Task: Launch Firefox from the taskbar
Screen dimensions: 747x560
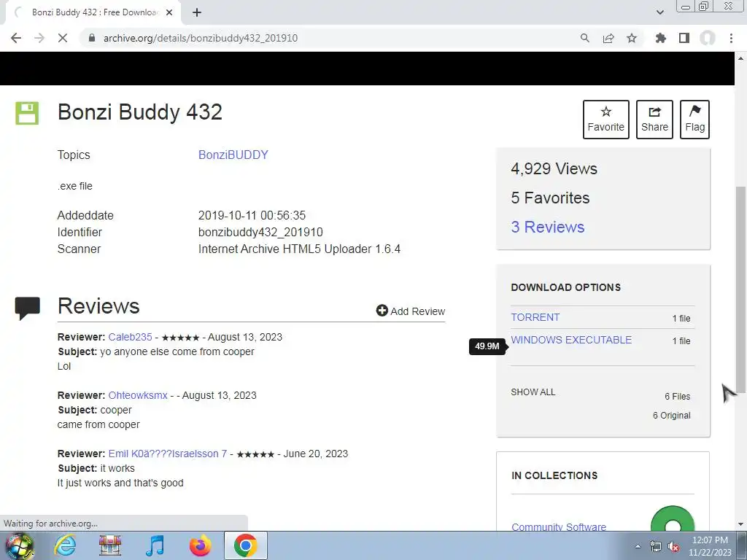Action: click(x=200, y=545)
